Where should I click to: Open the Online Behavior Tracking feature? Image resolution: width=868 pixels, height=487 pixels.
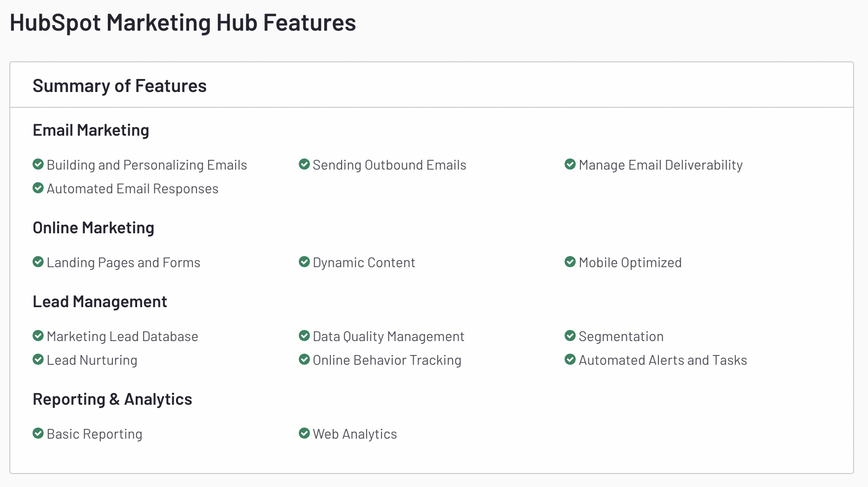tap(387, 360)
